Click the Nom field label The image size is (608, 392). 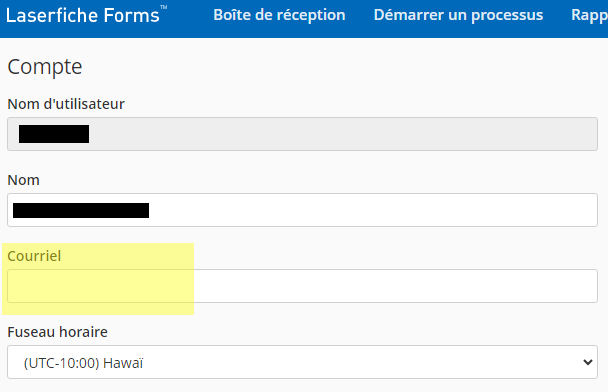[x=24, y=180]
